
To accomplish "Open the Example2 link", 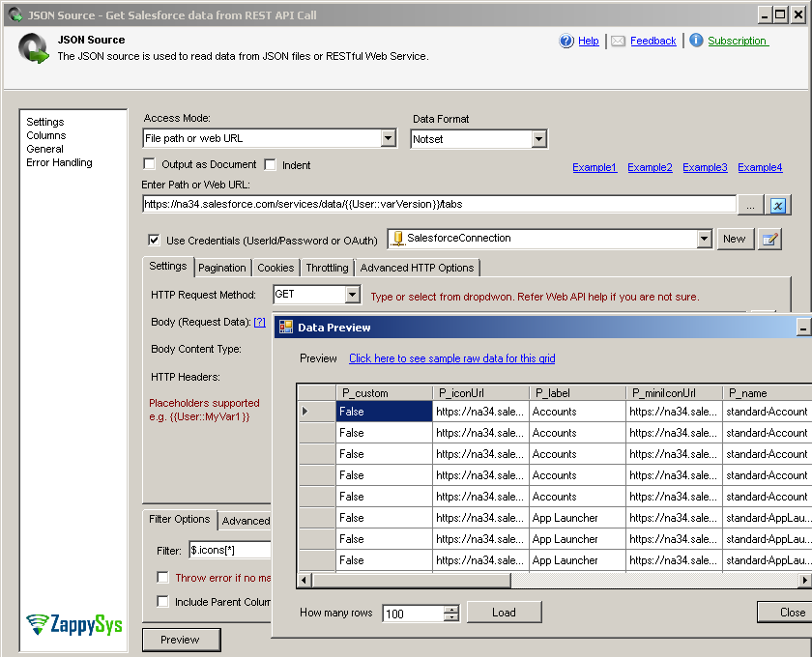I will pyautogui.click(x=650, y=167).
